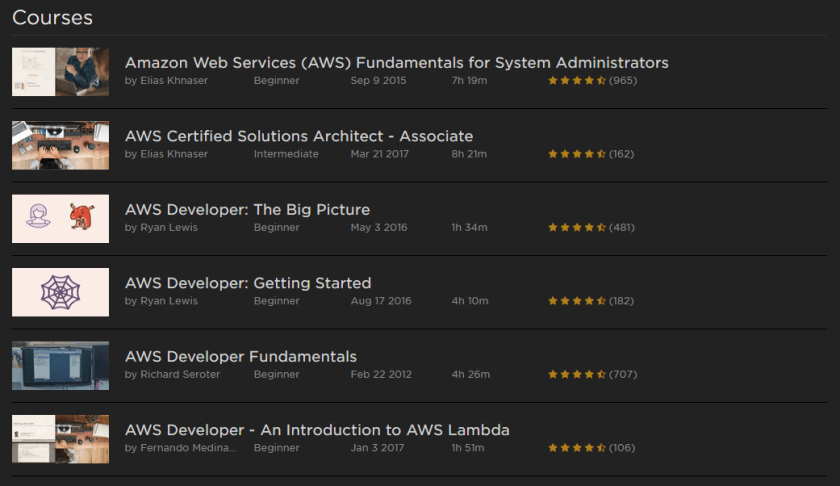
Task: Open Amazon Web Services Fundamentals for System Administrators course
Action: pos(396,63)
